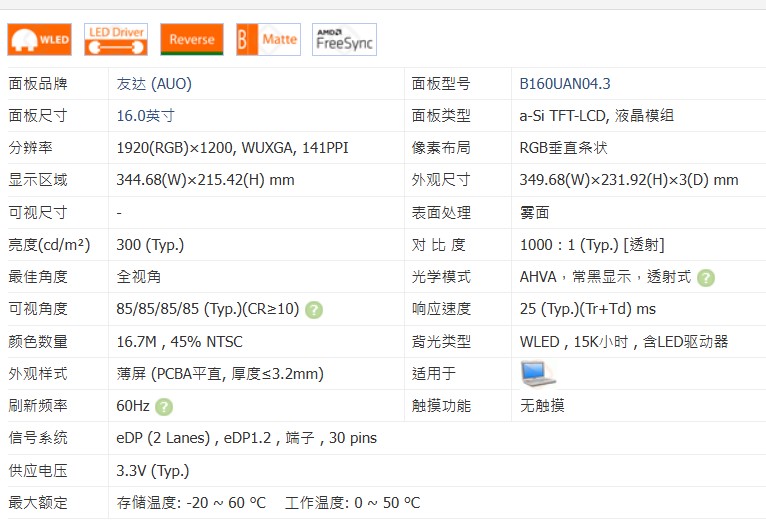Image resolution: width=766 pixels, height=527 pixels.
Task: Open help icon beside AHVA optical mode
Action: coord(706,278)
